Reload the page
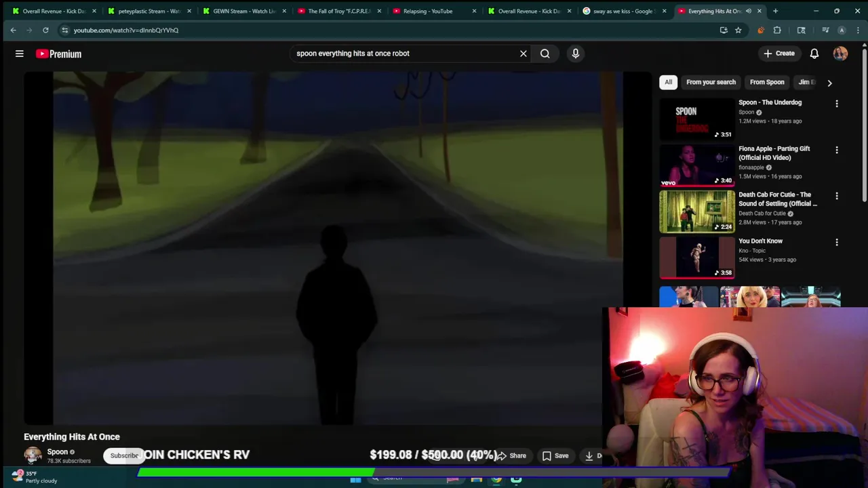The height and width of the screenshot is (488, 868). click(x=45, y=30)
